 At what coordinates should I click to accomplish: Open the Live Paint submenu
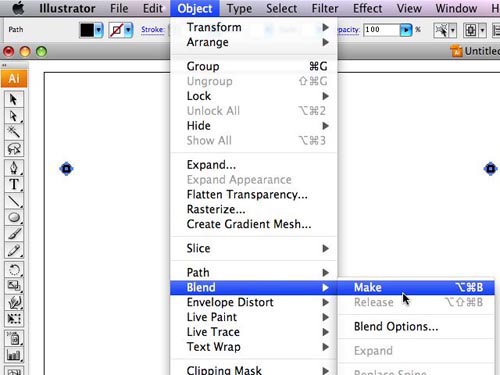tap(254, 317)
